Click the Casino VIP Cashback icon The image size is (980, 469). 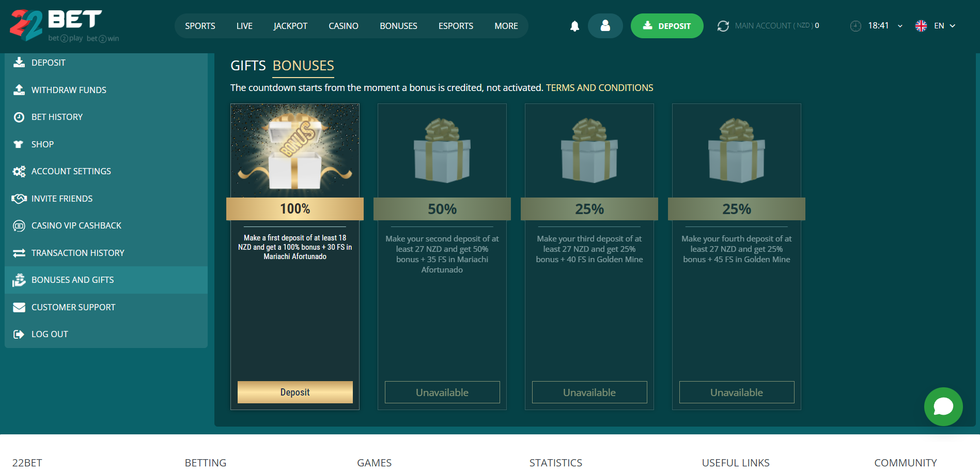click(19, 225)
